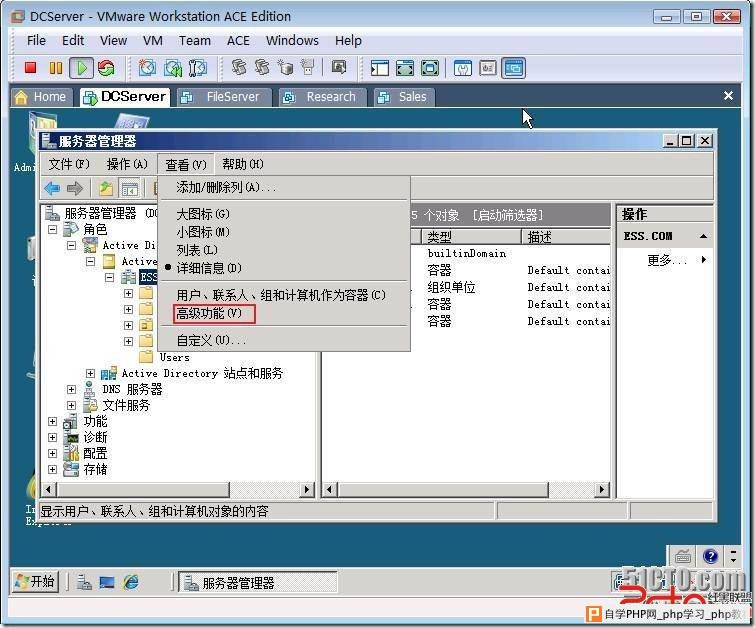The image size is (755, 628).
Task: Click the left pane scroll-right arrow
Action: click(x=307, y=490)
